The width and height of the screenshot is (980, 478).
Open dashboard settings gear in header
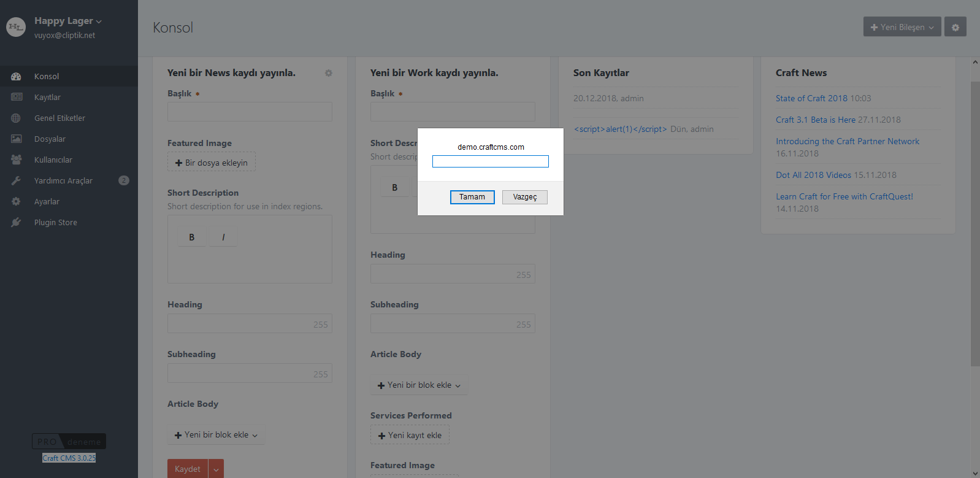tap(955, 27)
